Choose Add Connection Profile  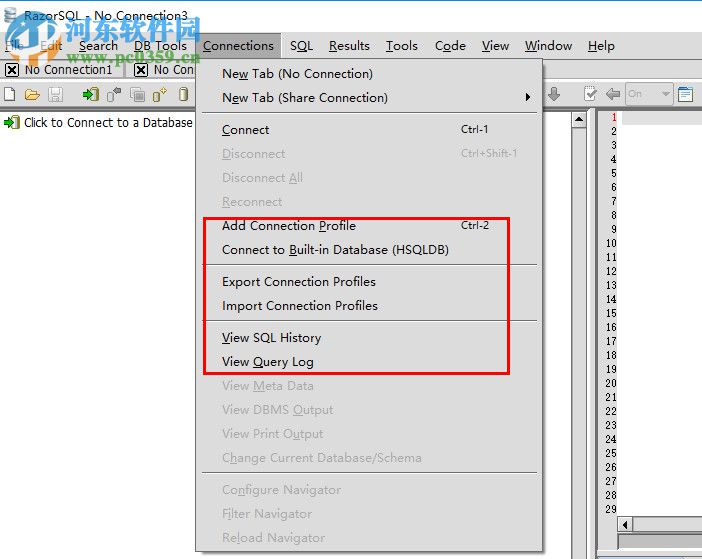tap(369, 226)
